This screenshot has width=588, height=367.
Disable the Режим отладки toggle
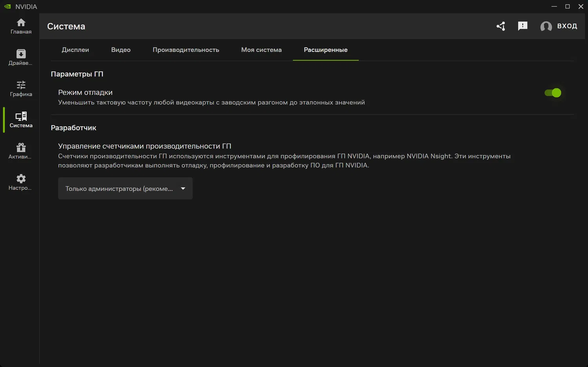click(x=553, y=93)
